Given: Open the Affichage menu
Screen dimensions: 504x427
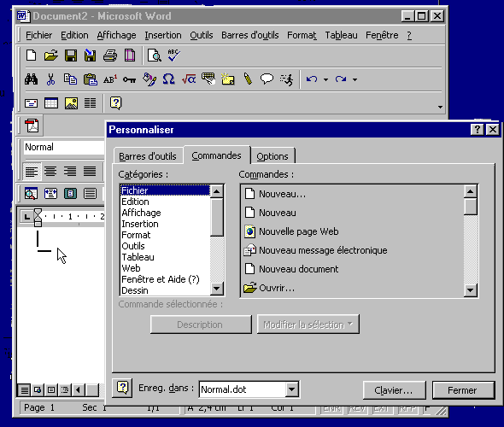Looking at the screenshot, I should click(116, 35).
